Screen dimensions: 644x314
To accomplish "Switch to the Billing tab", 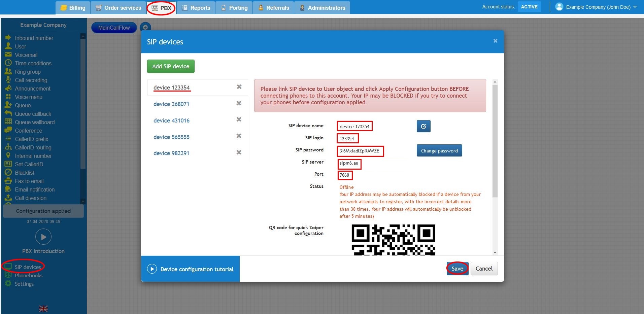I will point(73,8).
